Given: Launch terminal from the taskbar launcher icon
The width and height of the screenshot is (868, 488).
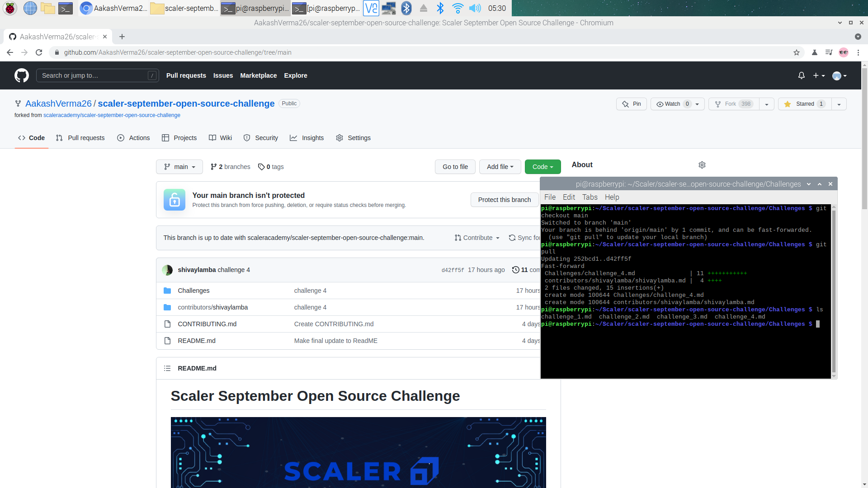Looking at the screenshot, I should tap(66, 8).
